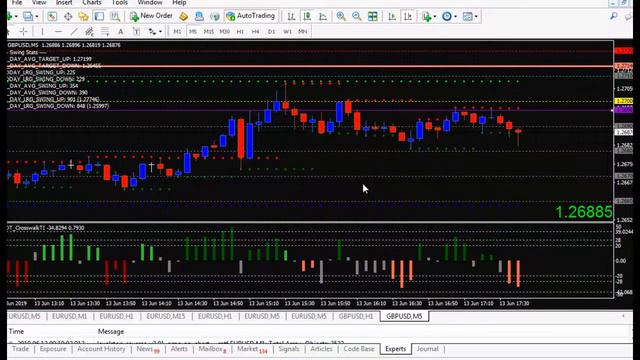This screenshot has width=640, height=360.
Task: Click the search magnifier at top right
Action: click(x=613, y=16)
